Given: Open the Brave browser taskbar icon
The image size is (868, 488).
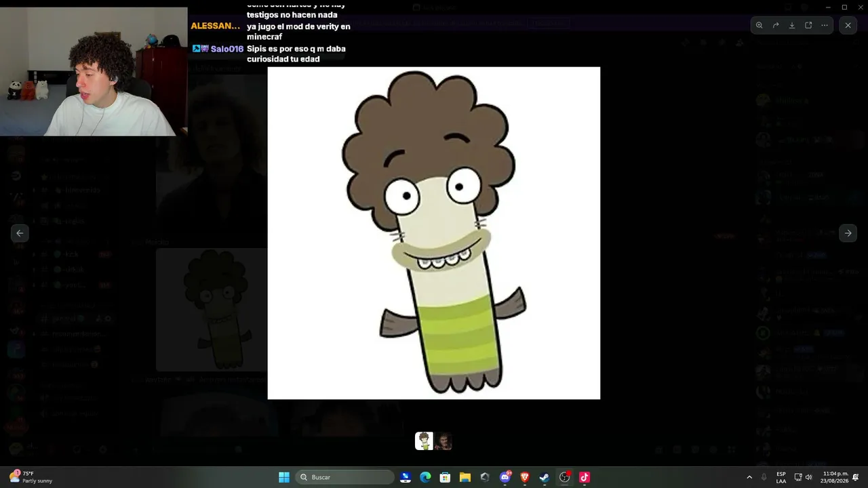Looking at the screenshot, I should pos(525,477).
